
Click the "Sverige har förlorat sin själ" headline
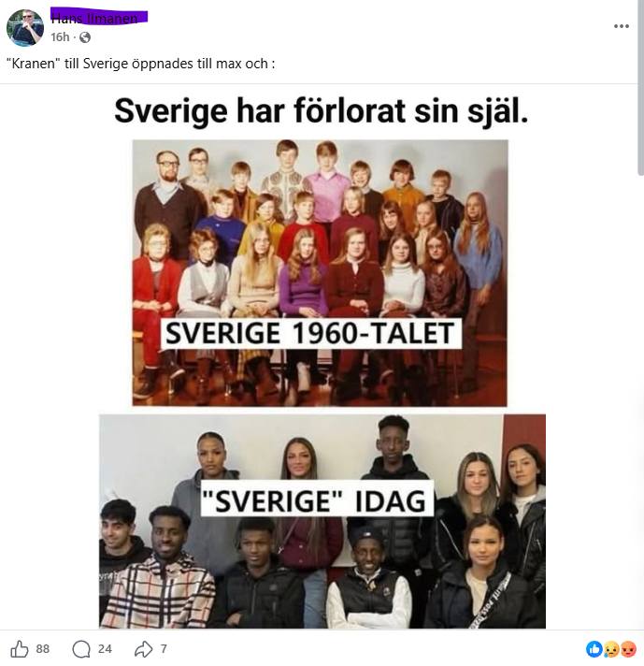point(322,111)
